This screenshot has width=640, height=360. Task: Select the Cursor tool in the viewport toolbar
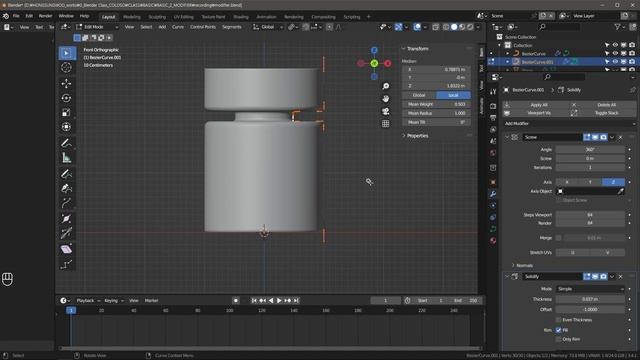66,67
